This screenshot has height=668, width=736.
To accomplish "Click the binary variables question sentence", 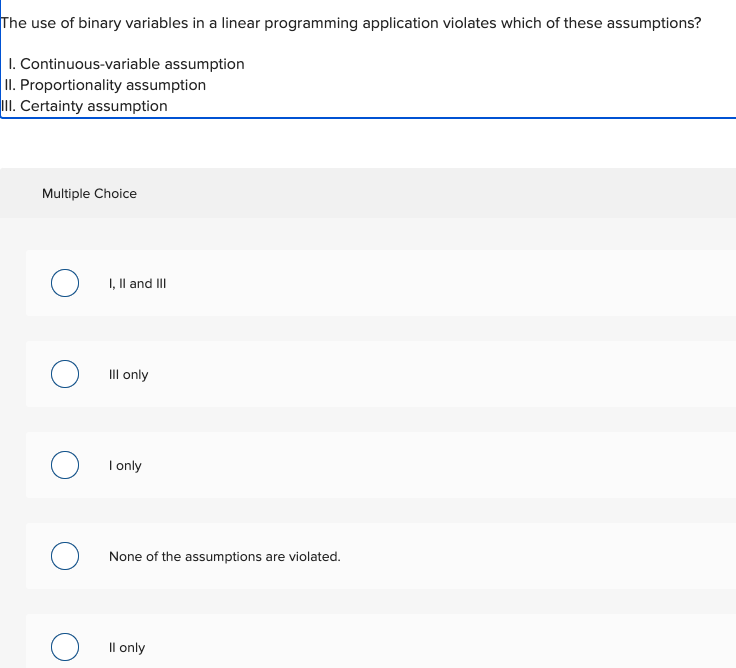I will point(351,23).
